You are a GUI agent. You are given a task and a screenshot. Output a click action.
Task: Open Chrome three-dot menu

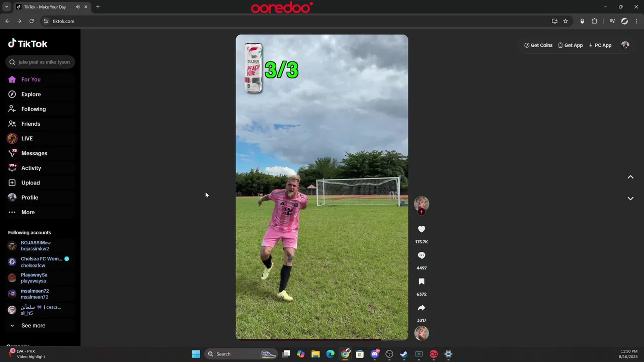click(x=637, y=21)
